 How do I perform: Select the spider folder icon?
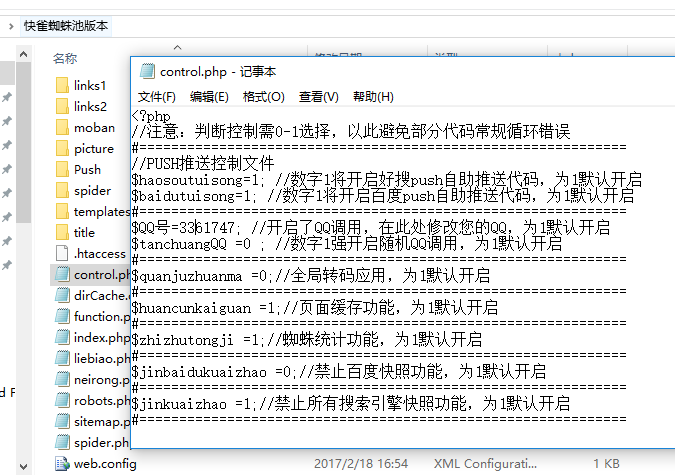click(x=62, y=190)
